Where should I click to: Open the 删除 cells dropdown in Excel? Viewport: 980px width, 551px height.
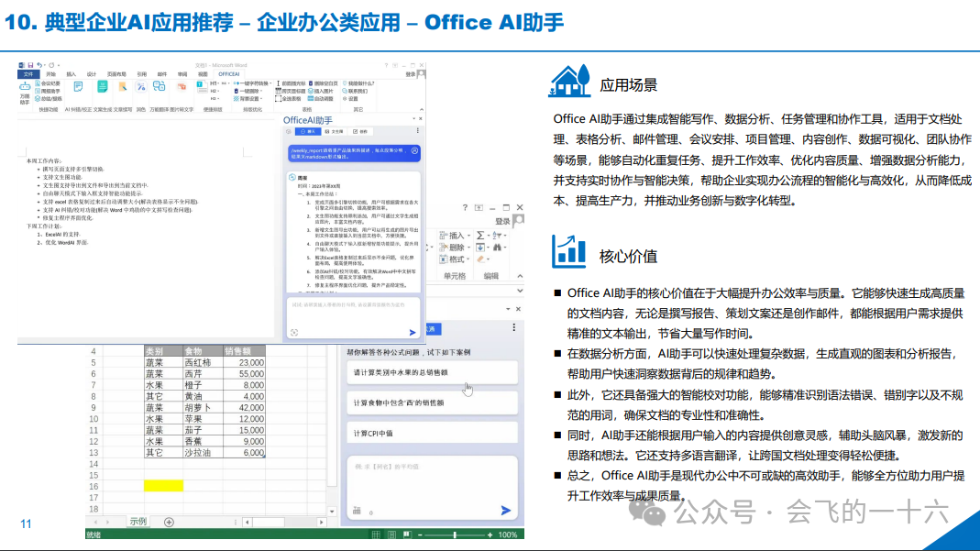pyautogui.click(x=455, y=248)
